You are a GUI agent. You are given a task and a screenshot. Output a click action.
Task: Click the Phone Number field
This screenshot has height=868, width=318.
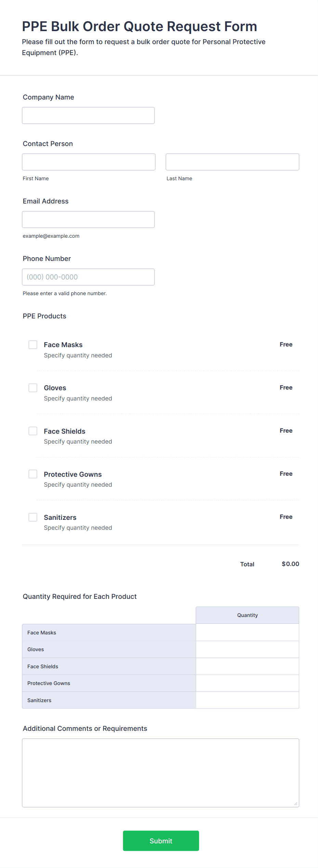88,277
